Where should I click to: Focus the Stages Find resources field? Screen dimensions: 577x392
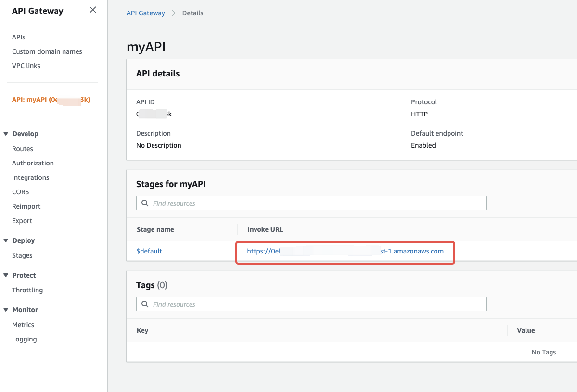click(x=311, y=203)
